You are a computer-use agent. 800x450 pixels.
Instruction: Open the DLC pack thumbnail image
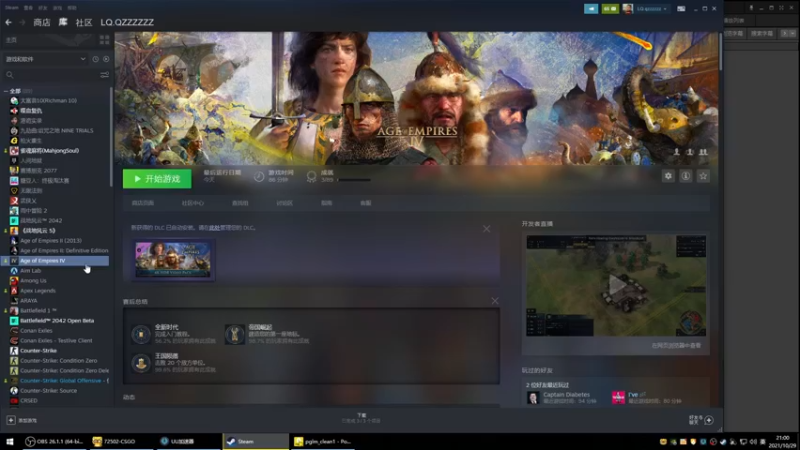coord(173,260)
